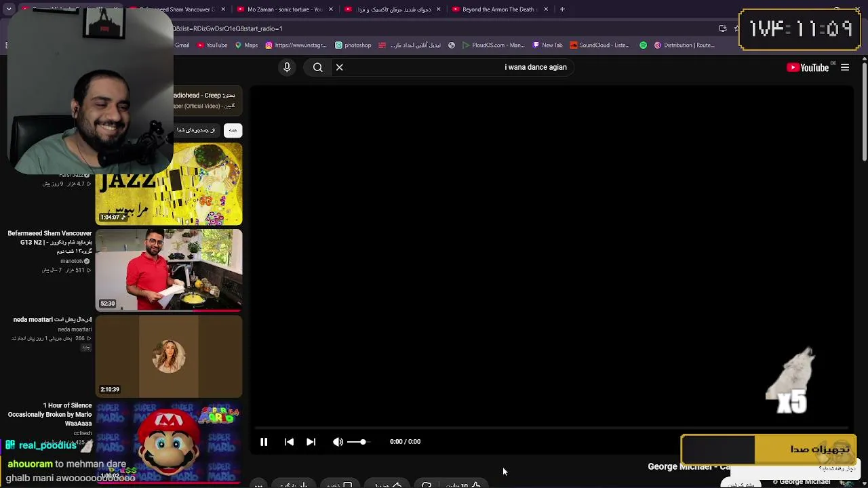
Task: Open the SoundCloud bookmark
Action: point(600,45)
